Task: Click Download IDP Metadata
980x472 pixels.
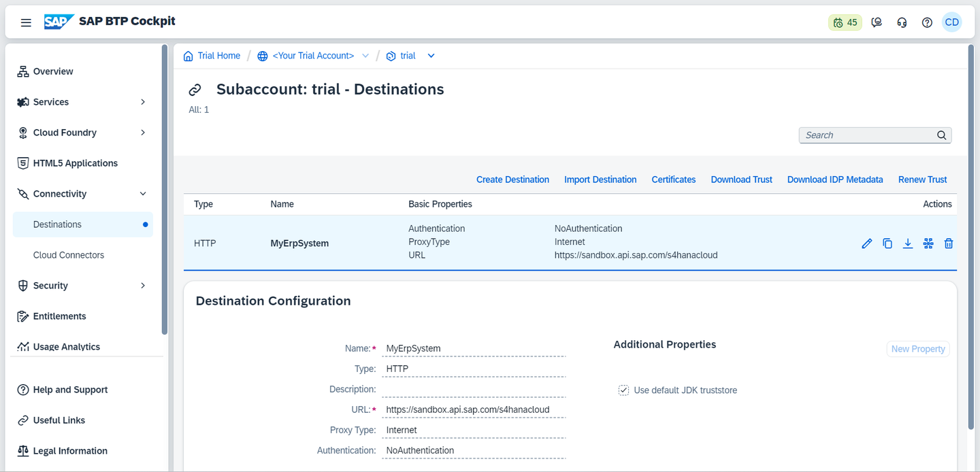Action: [835, 180]
